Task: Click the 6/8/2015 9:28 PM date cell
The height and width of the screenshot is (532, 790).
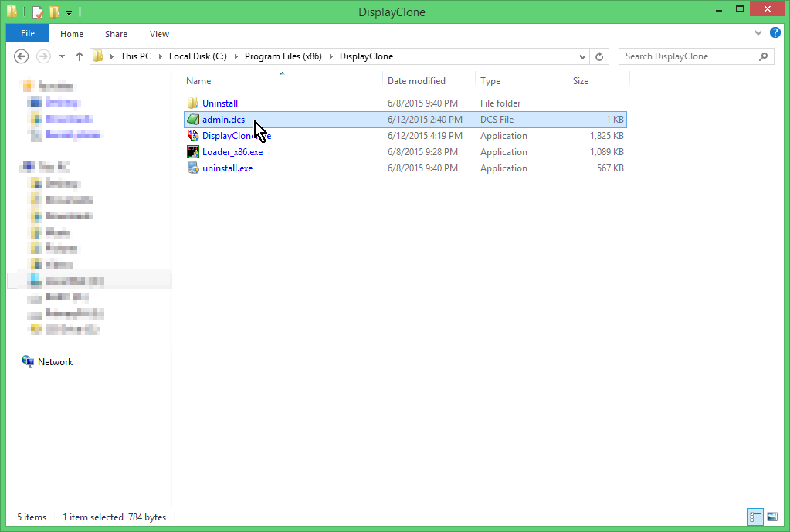Action: click(x=422, y=151)
